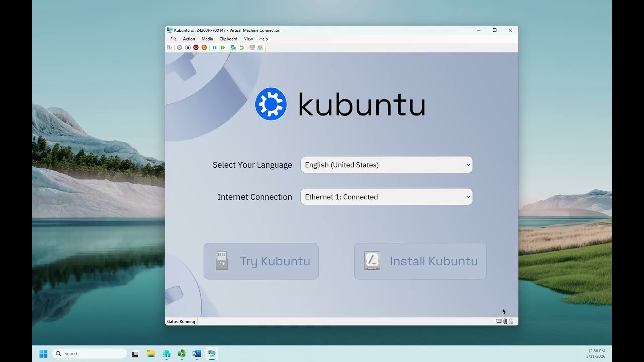The width and height of the screenshot is (644, 362).
Task: Click the greyed Start VM power icon
Action: (x=179, y=48)
